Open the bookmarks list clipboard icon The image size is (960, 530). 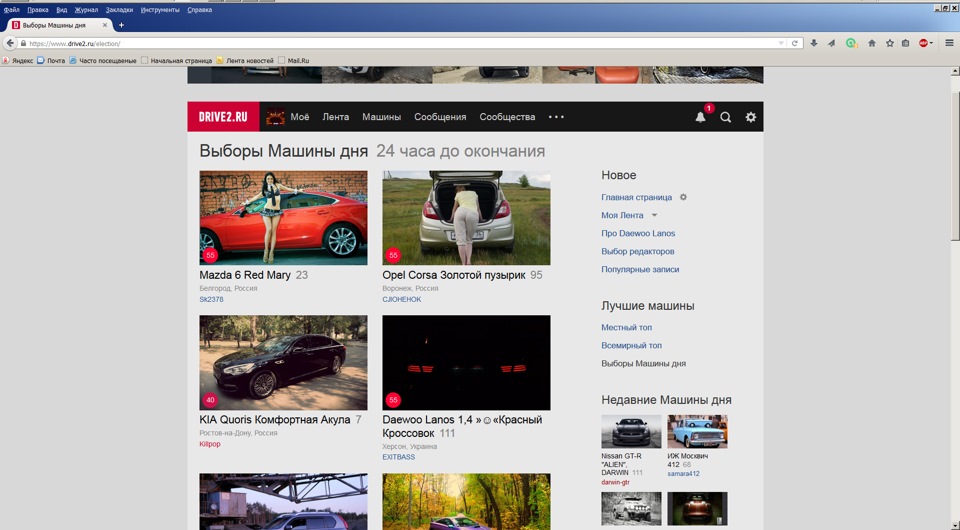906,43
